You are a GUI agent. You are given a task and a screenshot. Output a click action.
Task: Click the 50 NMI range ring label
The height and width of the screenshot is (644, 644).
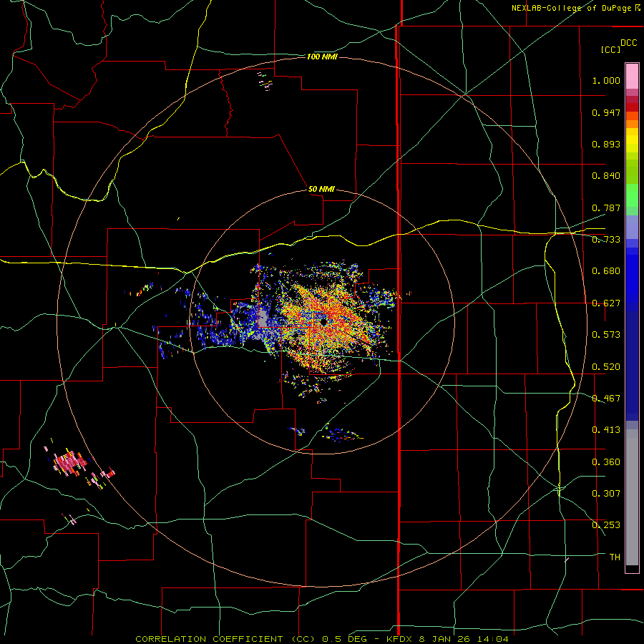pyautogui.click(x=321, y=189)
